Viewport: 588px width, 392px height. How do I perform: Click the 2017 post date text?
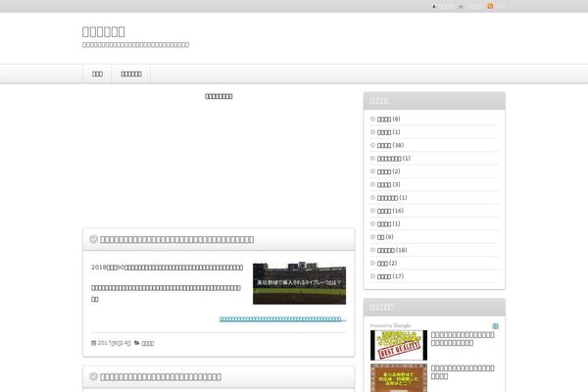[x=114, y=343]
